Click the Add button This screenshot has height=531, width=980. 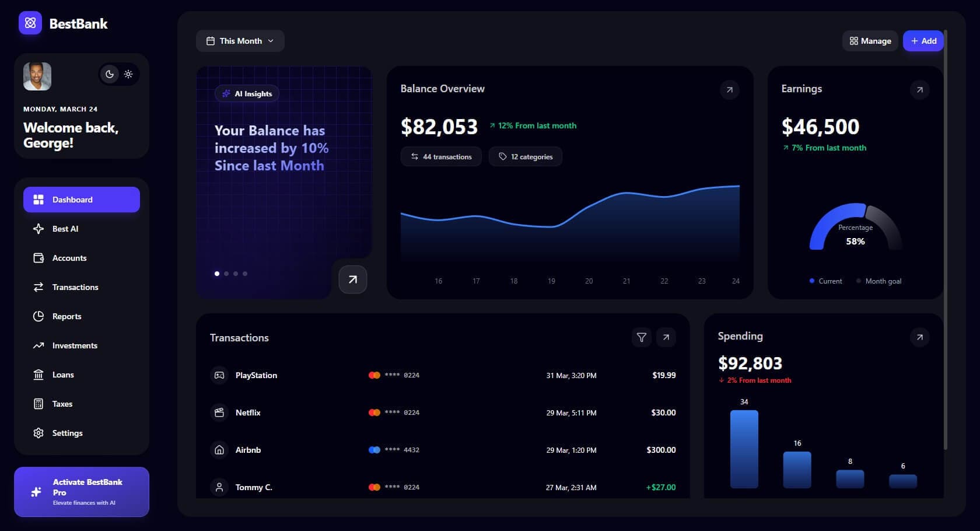coord(923,41)
